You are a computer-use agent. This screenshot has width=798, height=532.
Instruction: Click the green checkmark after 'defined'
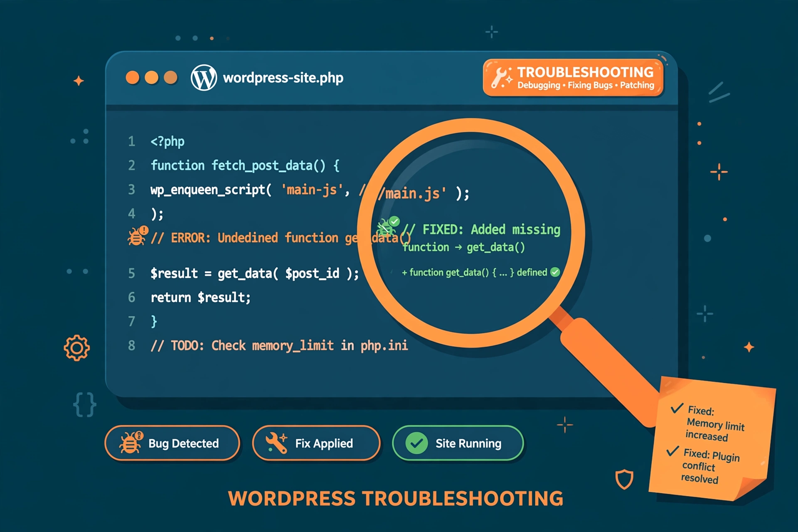(555, 272)
